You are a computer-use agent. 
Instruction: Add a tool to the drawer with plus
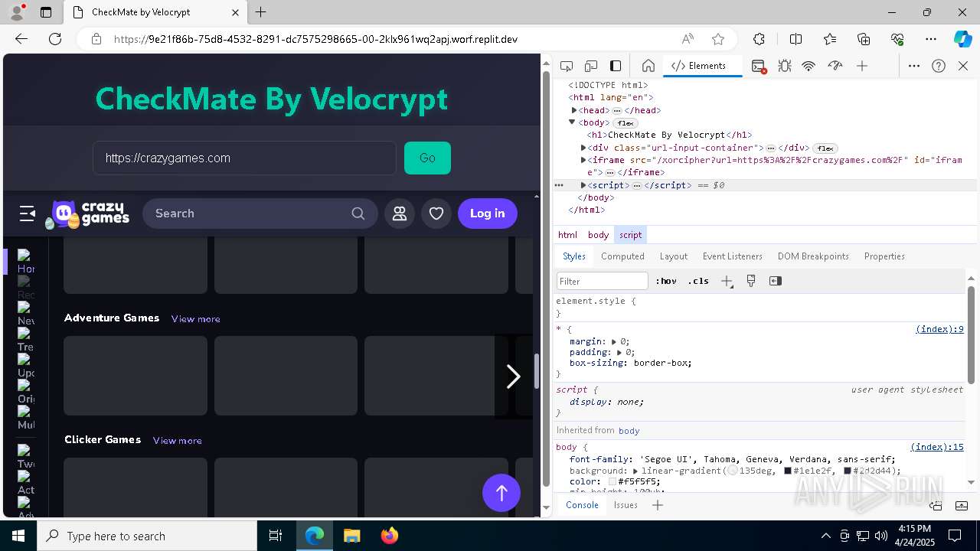pyautogui.click(x=657, y=504)
